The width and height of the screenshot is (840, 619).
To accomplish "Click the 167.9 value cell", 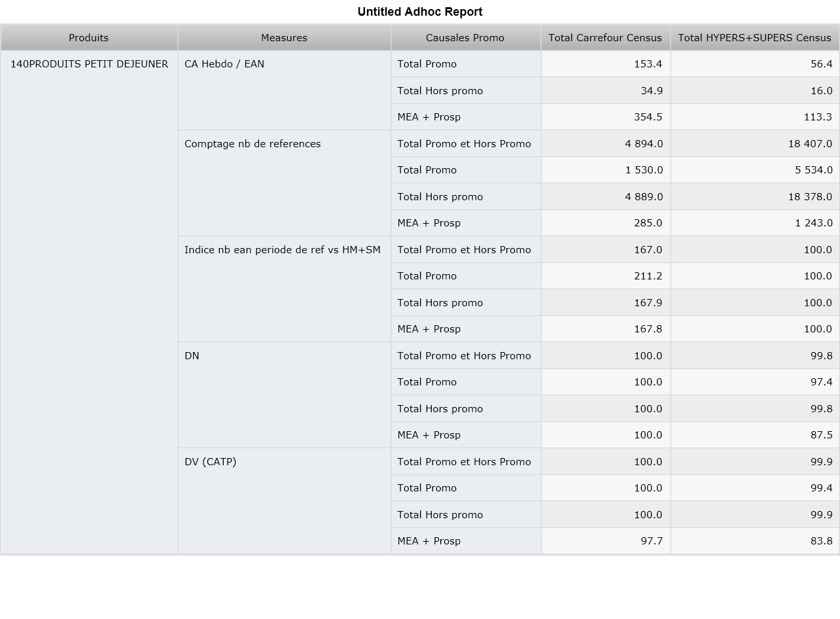I will click(606, 302).
